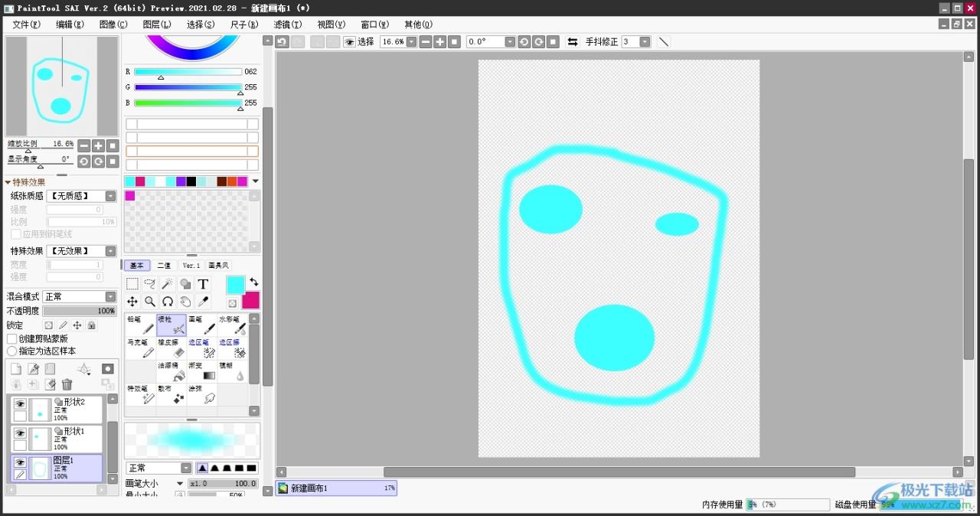Switch to the 二值 brush tab

pyautogui.click(x=164, y=266)
